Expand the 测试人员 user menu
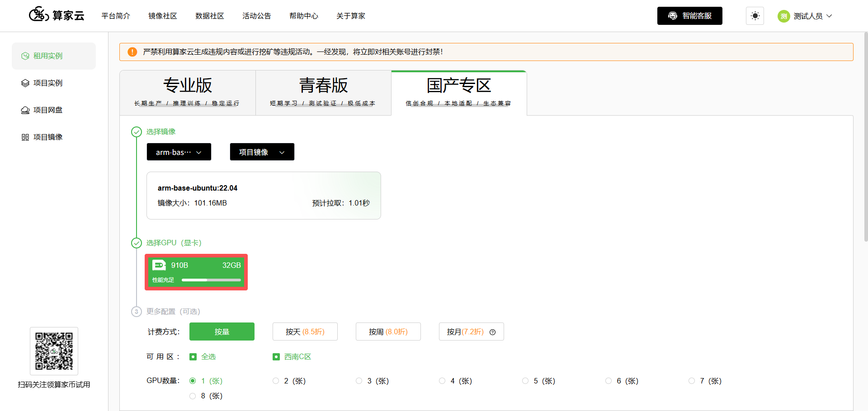Screen dimensions: 868x411 [805, 16]
